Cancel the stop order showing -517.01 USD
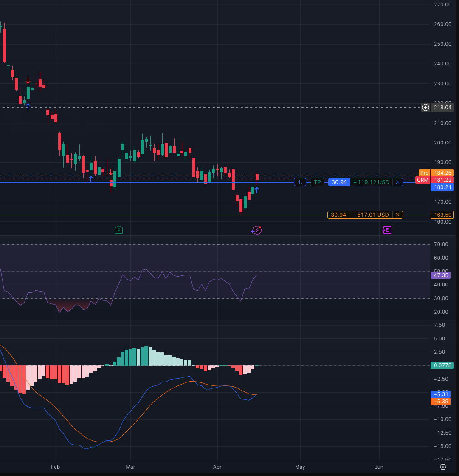 (397, 215)
